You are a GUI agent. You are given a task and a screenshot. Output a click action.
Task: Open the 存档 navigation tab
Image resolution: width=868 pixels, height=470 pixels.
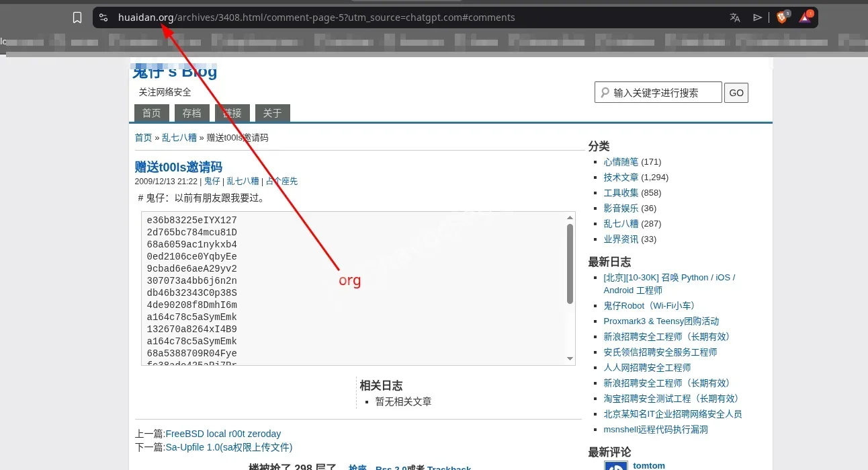tap(192, 113)
